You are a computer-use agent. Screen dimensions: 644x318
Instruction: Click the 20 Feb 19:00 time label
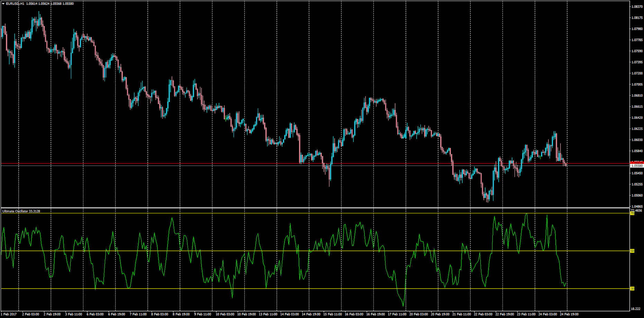[440, 314]
